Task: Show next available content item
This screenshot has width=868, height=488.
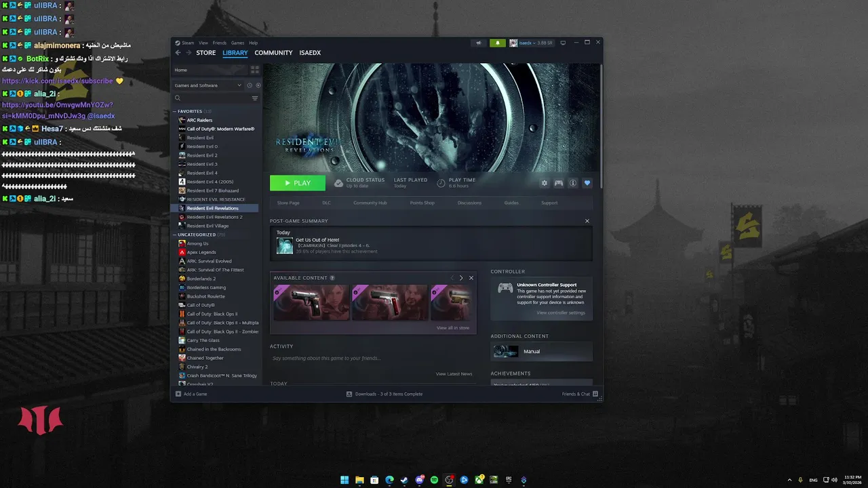Action: (461, 278)
